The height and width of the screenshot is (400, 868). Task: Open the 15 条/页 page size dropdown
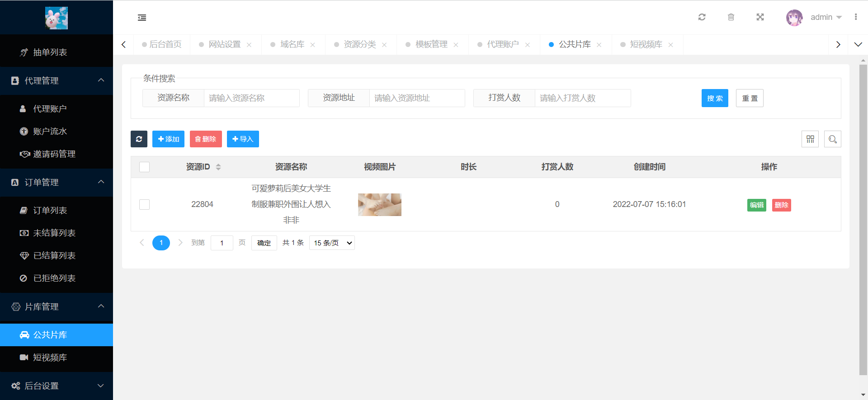click(x=332, y=243)
